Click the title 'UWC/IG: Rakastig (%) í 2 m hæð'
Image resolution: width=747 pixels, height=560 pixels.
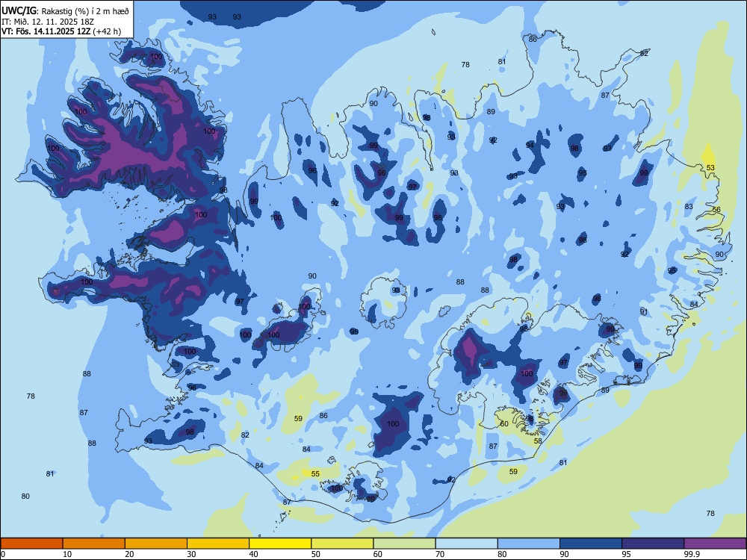point(65,10)
